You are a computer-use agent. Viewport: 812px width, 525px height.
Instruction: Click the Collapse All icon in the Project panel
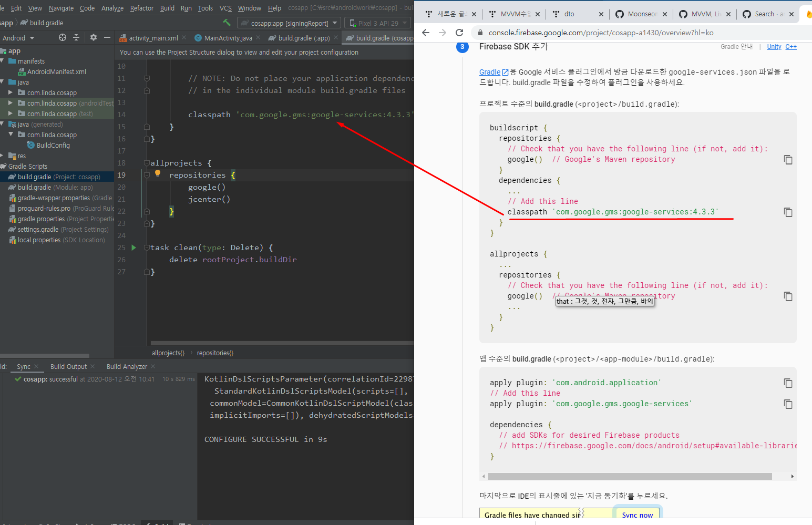pos(76,37)
